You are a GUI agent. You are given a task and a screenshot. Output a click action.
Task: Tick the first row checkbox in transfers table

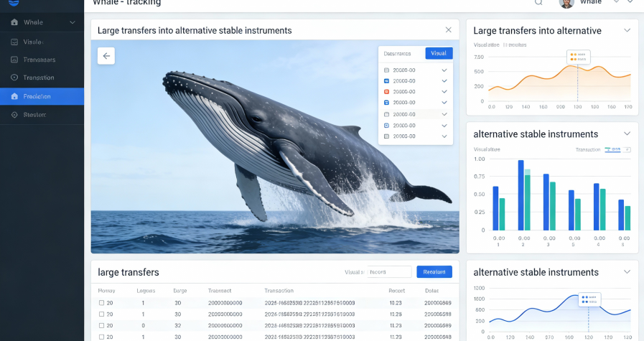click(101, 303)
